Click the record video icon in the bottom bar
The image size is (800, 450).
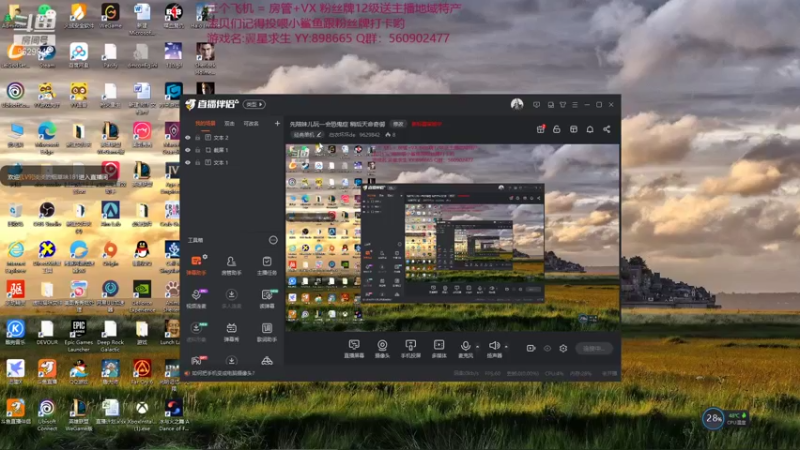point(531,348)
